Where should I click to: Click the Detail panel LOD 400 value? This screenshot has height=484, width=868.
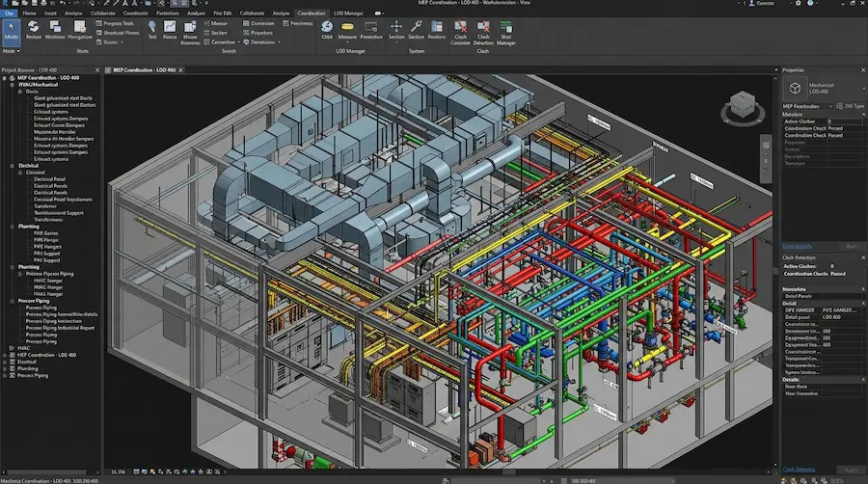pos(841,317)
